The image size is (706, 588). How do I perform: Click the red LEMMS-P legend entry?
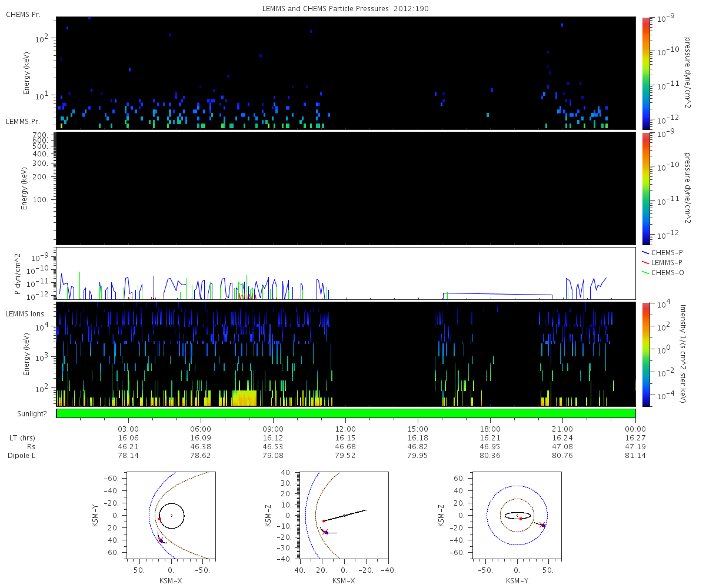pyautogui.click(x=668, y=262)
